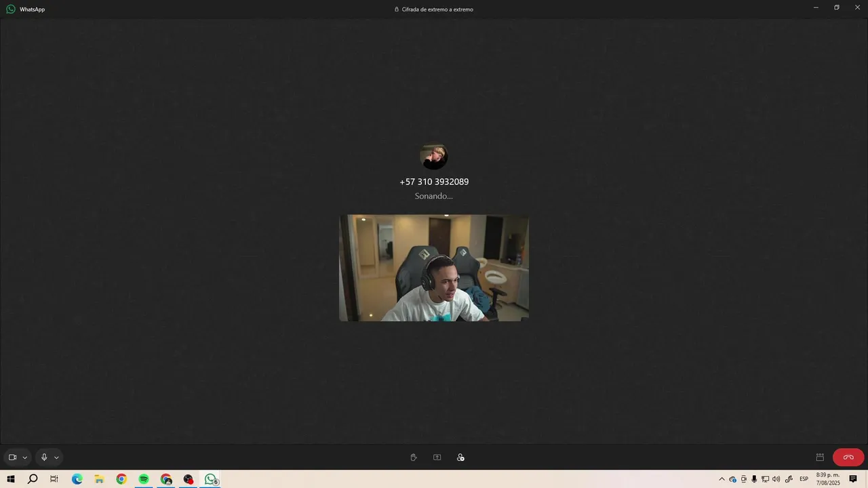Screen dimensions: 868x488
Task: Click the Meet Now camera tray icon
Action: tap(743, 479)
